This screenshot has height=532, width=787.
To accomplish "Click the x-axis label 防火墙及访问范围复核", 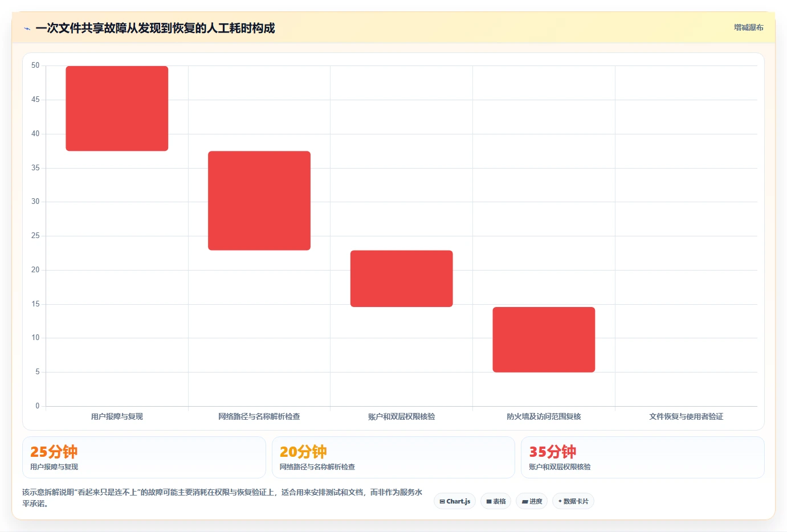I will (544, 417).
